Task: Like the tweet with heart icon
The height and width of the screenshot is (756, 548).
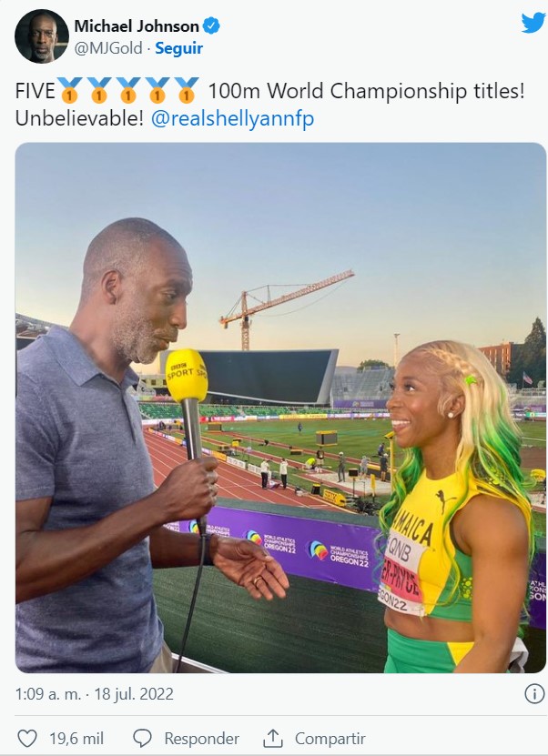Action: pyautogui.click(x=27, y=738)
